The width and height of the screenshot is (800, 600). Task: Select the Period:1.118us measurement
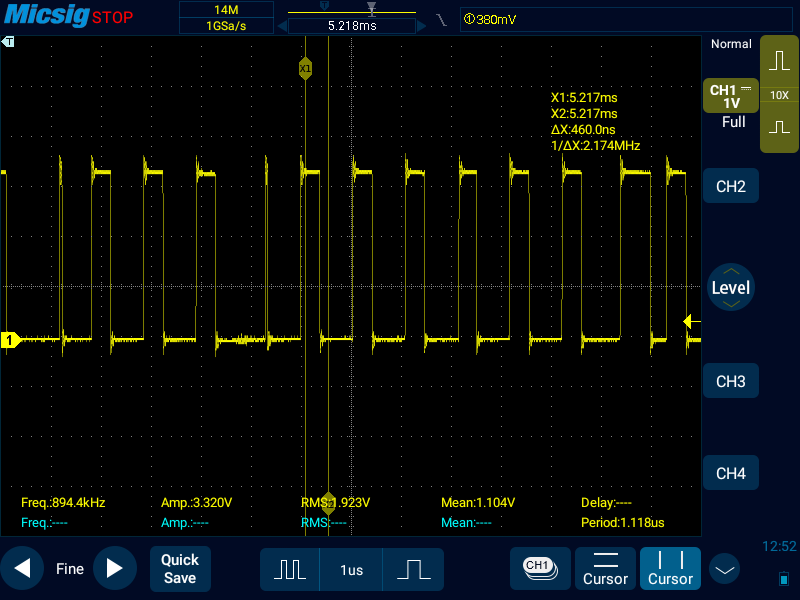[622, 522]
